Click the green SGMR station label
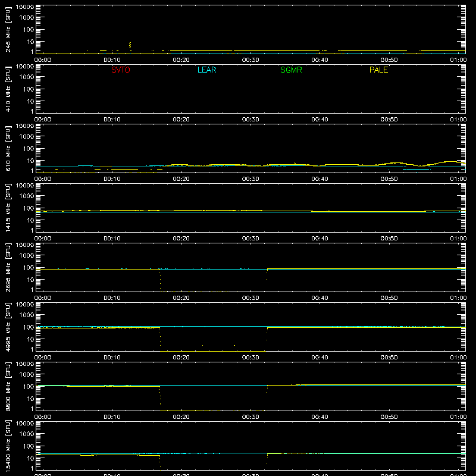Image resolution: width=476 pixels, height=476 pixels. (291, 70)
